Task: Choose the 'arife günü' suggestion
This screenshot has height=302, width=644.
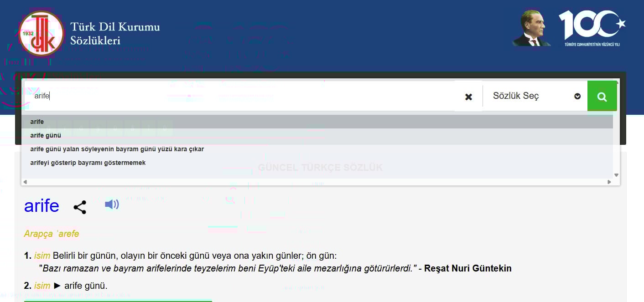Action: (x=46, y=135)
